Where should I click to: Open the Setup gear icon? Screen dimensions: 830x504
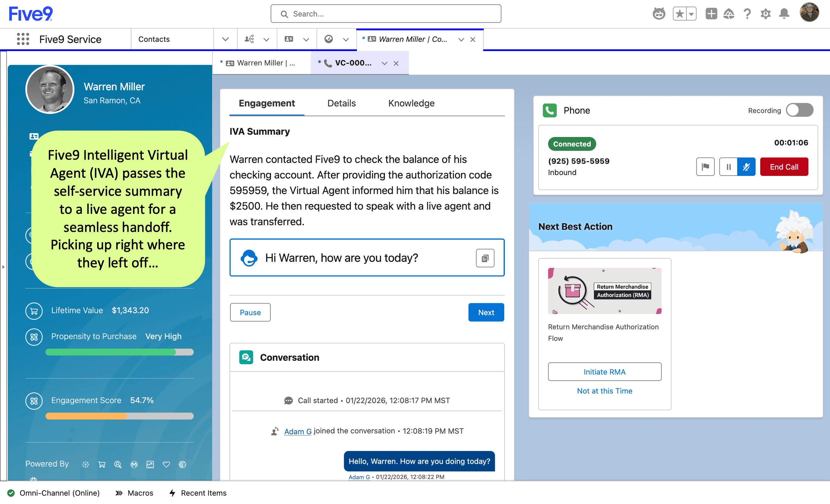point(765,14)
